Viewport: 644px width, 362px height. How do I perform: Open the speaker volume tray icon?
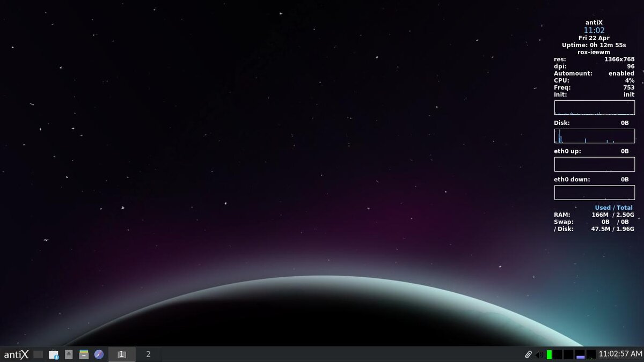click(x=539, y=354)
